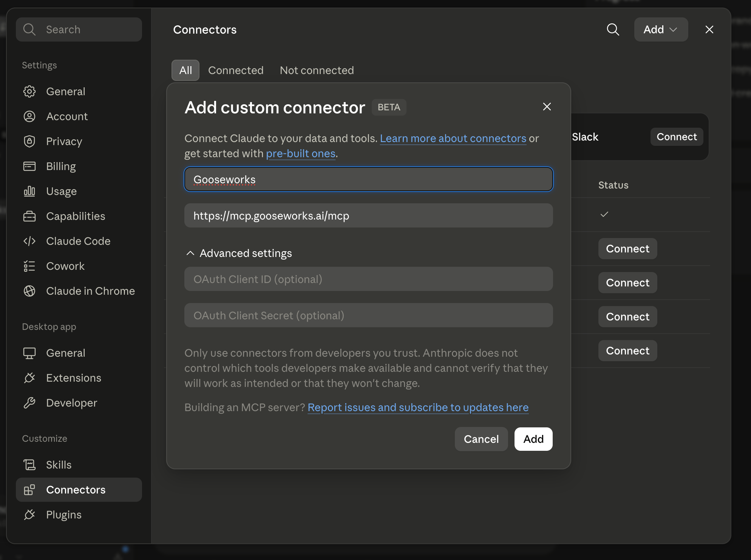This screenshot has width=751, height=560.
Task: Close the Connectors settings window
Action: (709, 29)
